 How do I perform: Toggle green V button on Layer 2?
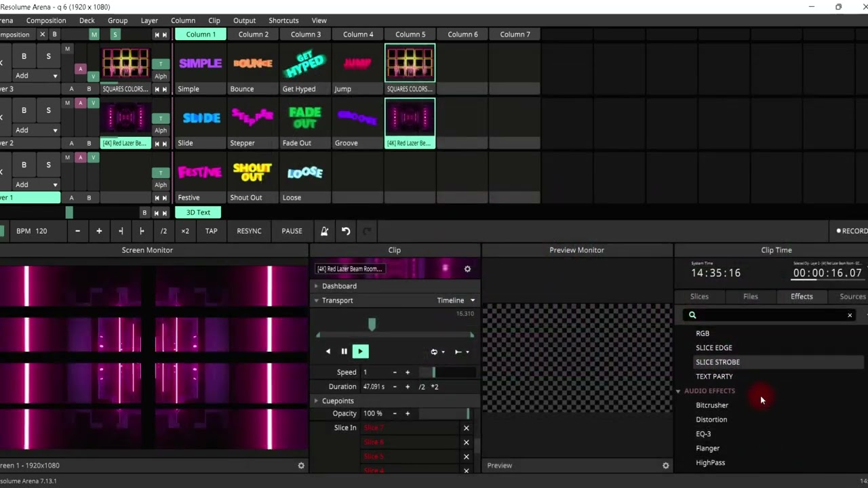[x=94, y=103]
